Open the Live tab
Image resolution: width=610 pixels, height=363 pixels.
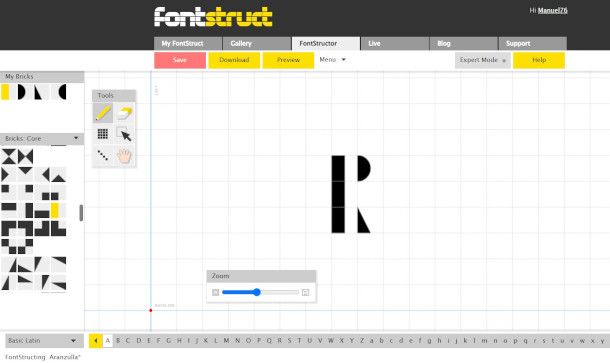pyautogui.click(x=394, y=44)
